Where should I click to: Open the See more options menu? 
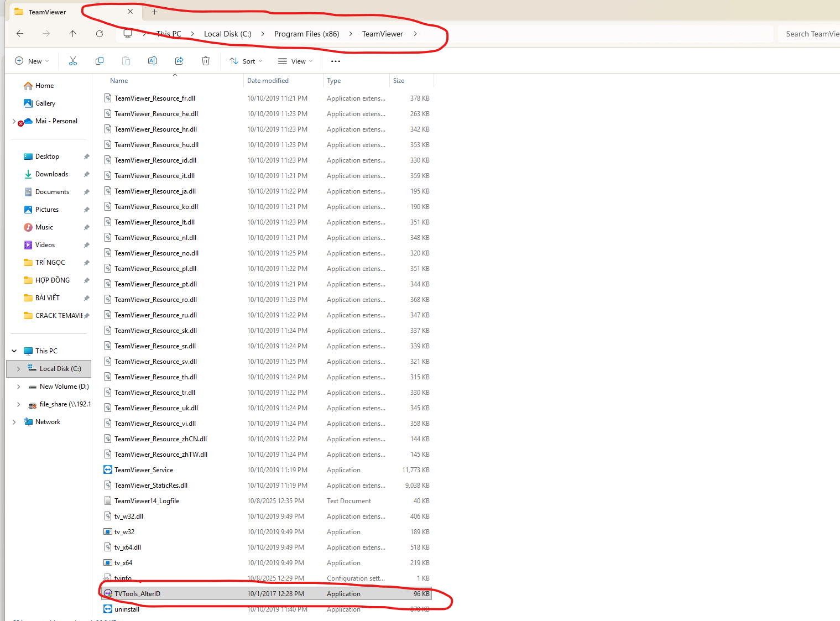coord(336,61)
